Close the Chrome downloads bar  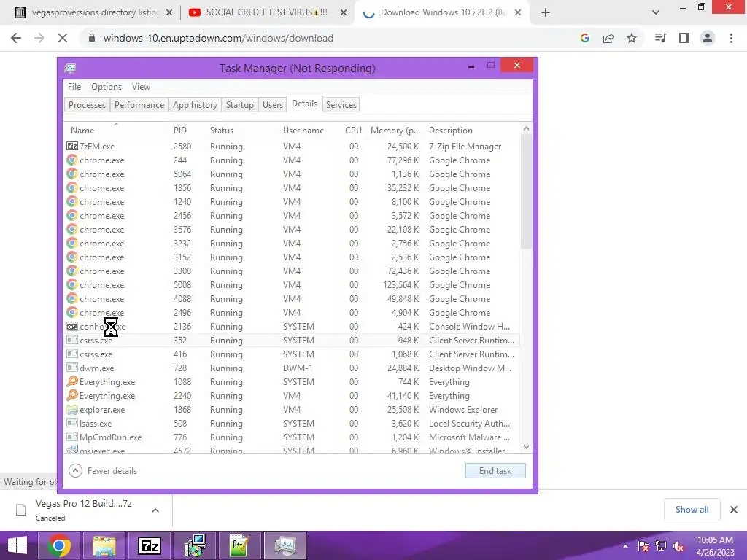point(734,510)
